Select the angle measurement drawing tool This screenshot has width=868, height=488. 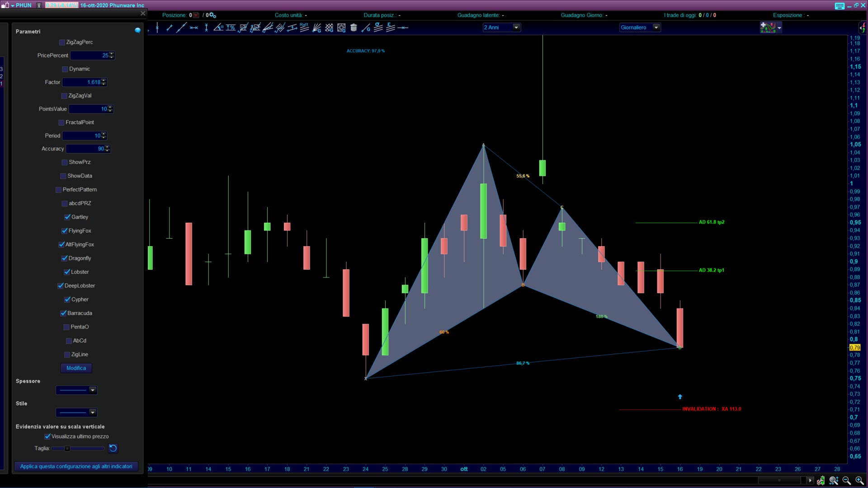[x=218, y=28]
